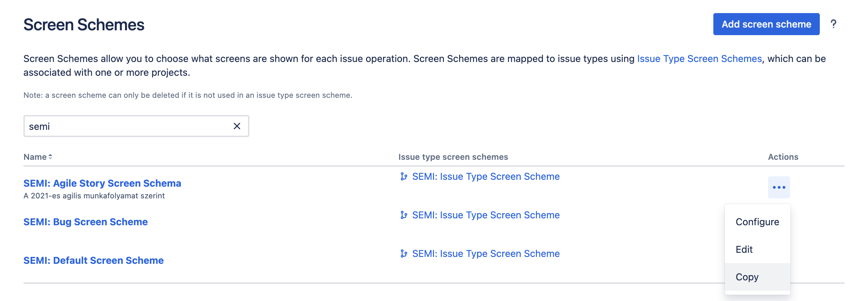Open the first SEMI: Issue Type Screen Scheme link
Viewport: 868px width, 301px height.
(486, 176)
